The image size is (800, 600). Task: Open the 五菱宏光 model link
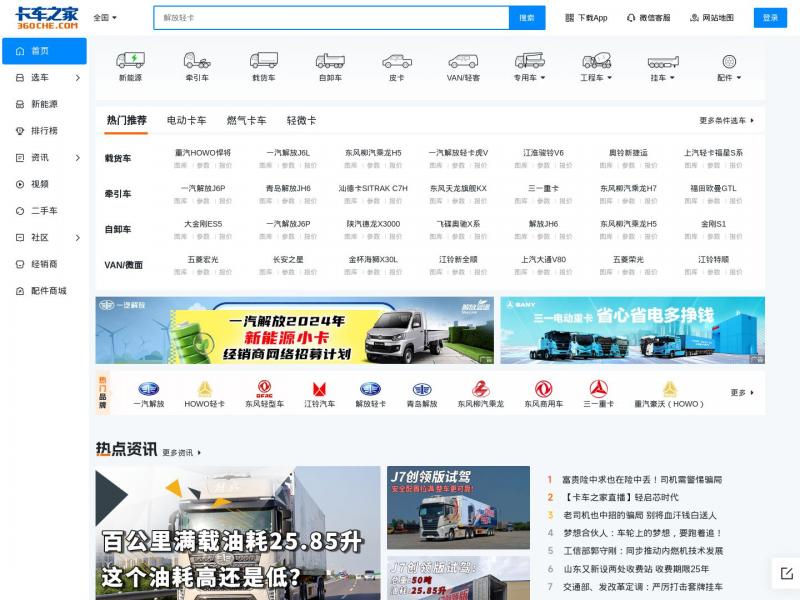(203, 260)
